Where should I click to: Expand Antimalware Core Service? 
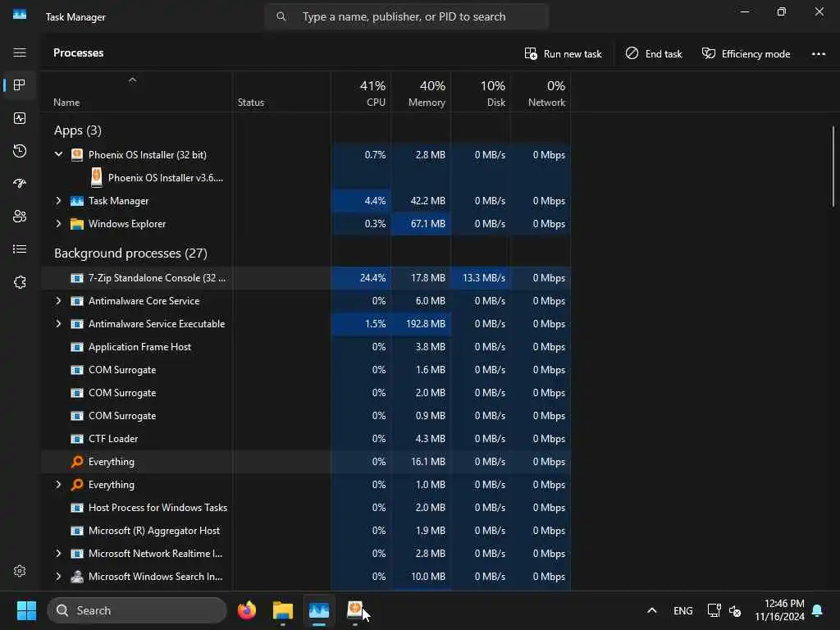coord(58,301)
